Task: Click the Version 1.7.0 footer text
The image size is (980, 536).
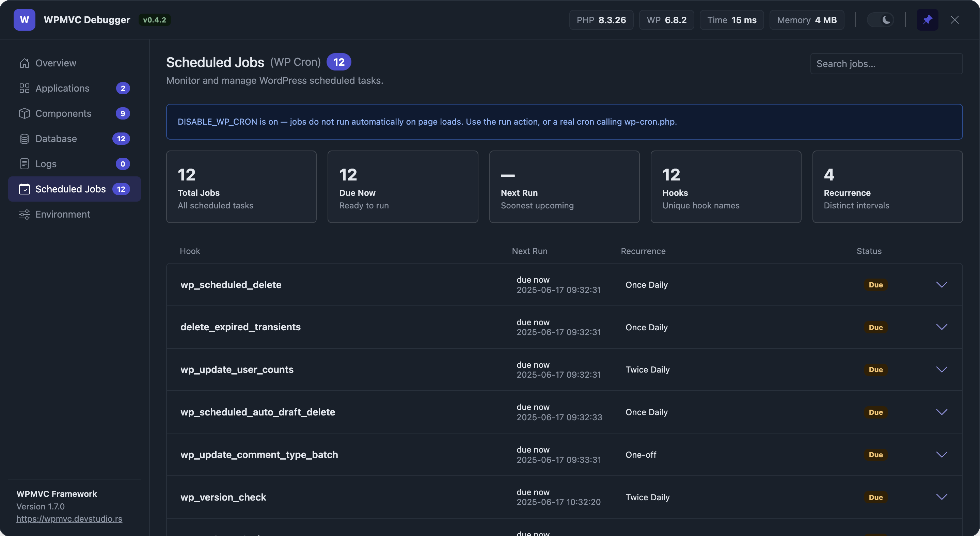Action: pyautogui.click(x=40, y=506)
